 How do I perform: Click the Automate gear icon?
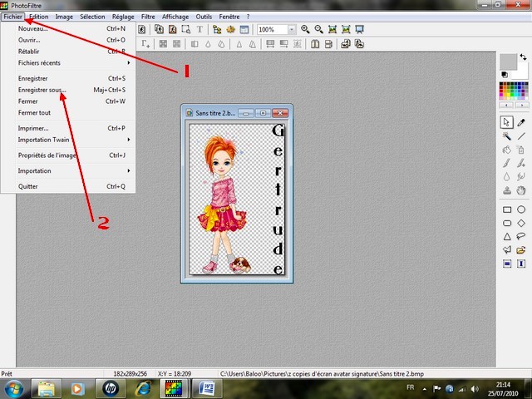point(231,30)
